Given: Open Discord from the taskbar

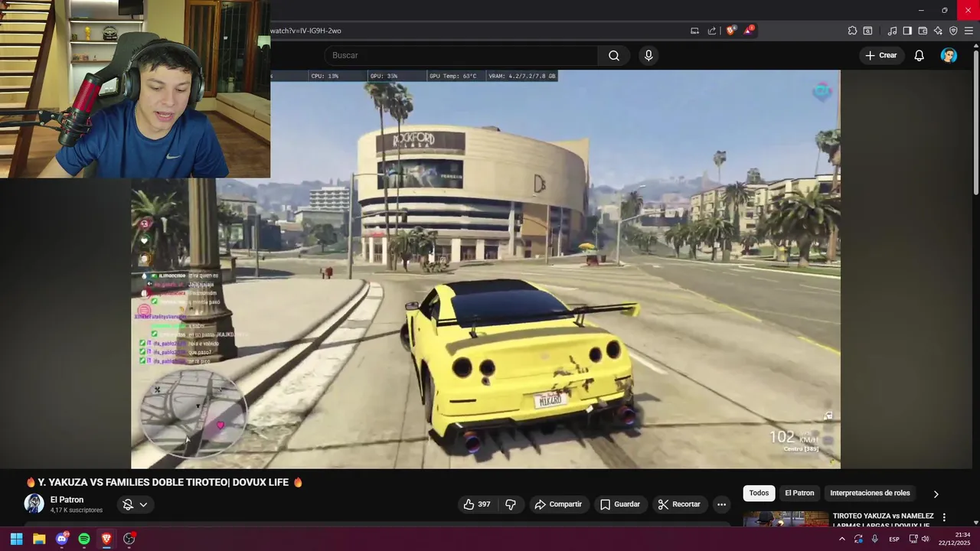Looking at the screenshot, I should [62, 539].
